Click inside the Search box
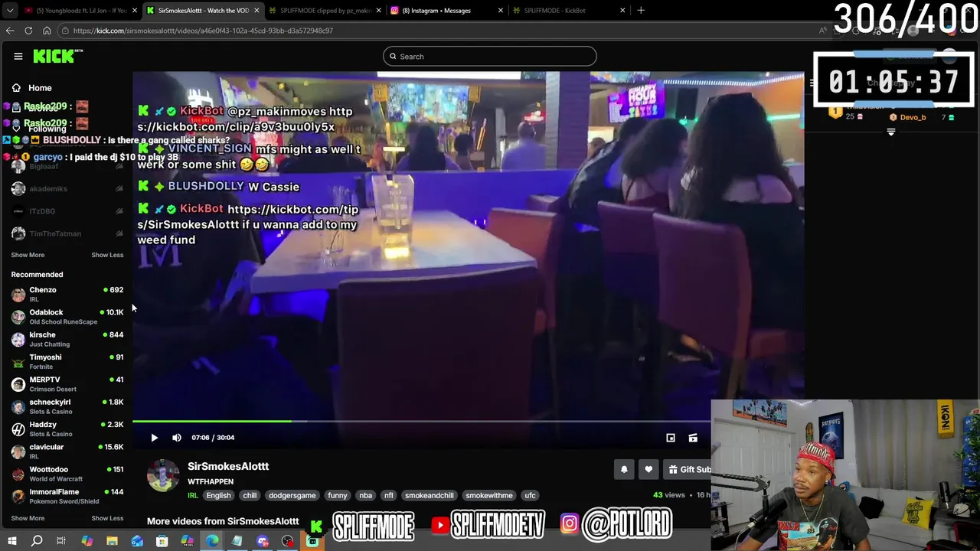Viewport: 980px width, 551px height. (x=490, y=56)
